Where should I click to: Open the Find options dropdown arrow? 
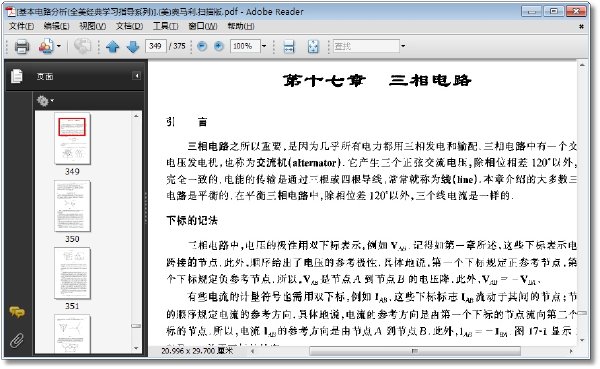coord(403,46)
